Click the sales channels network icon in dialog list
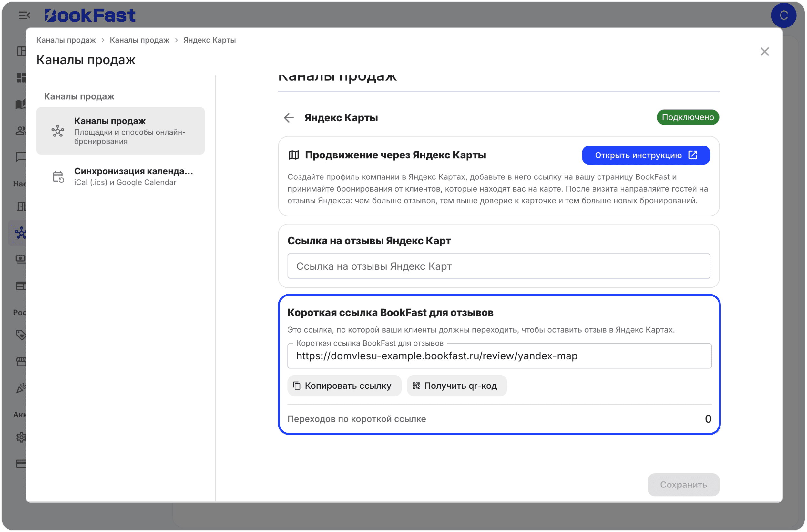 (x=58, y=131)
